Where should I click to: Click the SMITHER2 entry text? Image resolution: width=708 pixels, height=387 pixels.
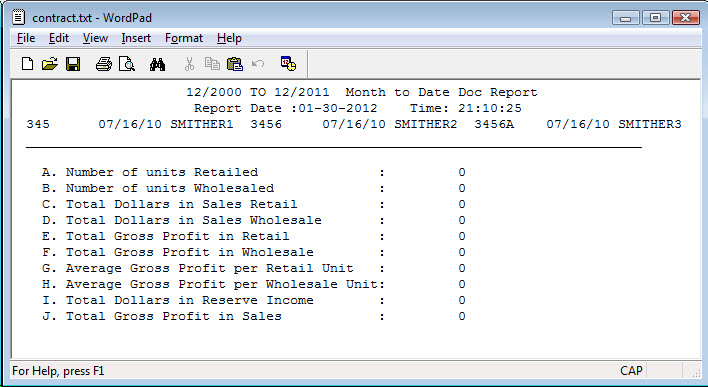(425, 124)
